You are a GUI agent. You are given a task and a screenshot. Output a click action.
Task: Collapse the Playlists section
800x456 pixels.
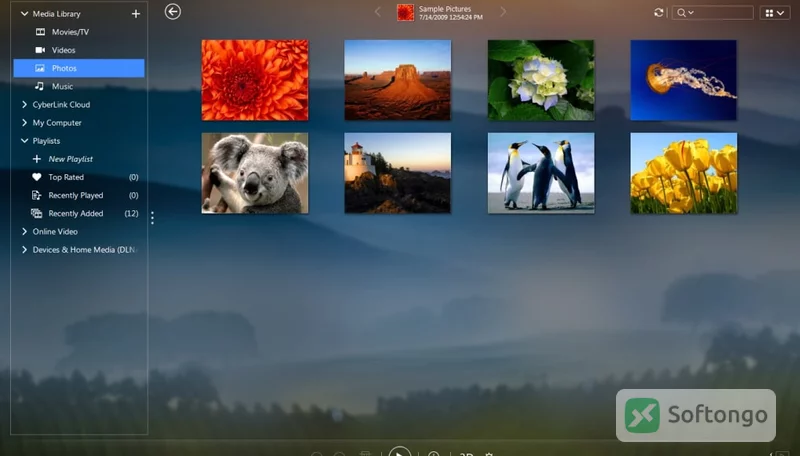point(24,141)
